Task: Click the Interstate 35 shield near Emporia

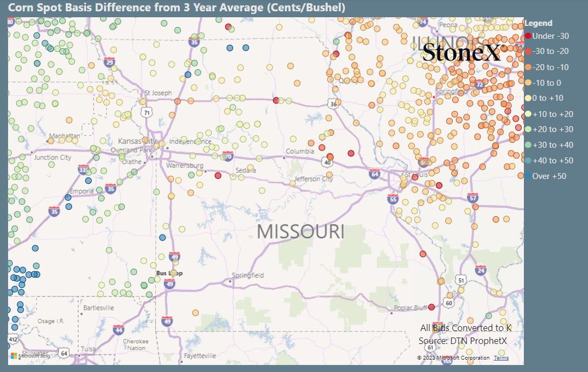Action: point(109,189)
